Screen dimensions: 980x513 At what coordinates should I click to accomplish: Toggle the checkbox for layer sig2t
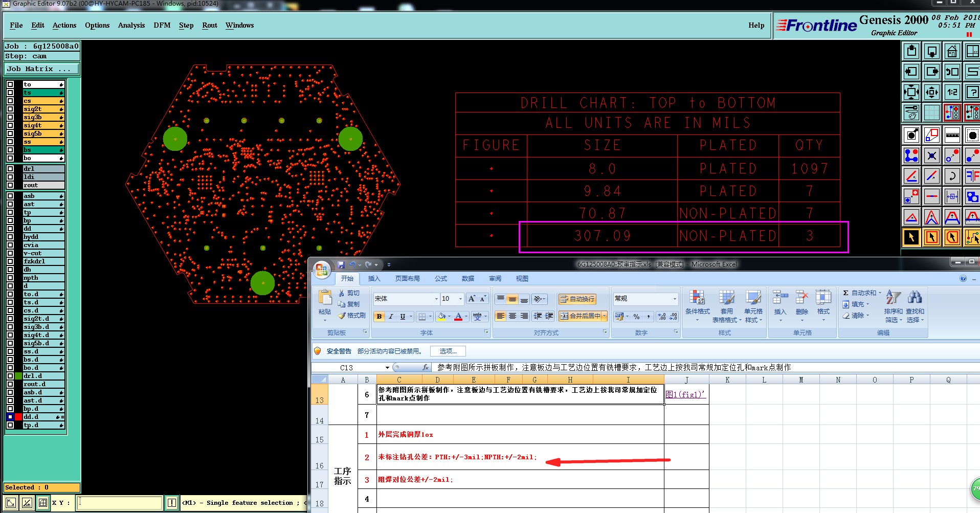coord(10,109)
